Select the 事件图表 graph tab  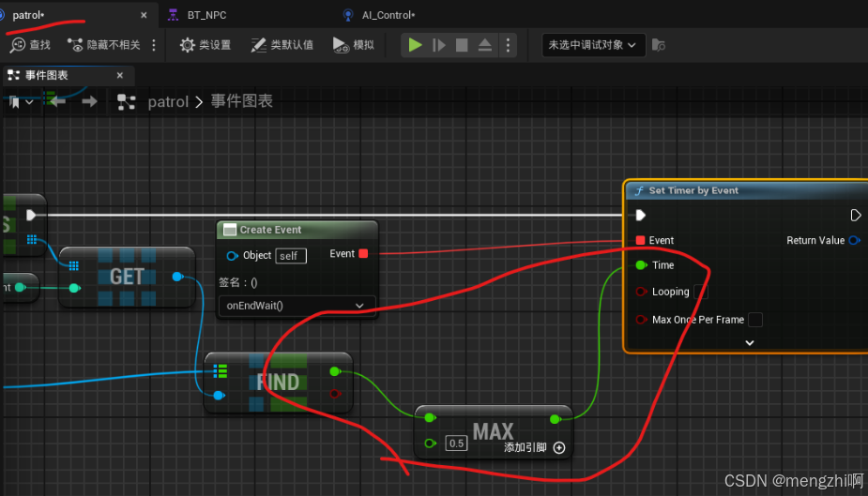pyautogui.click(x=47, y=75)
